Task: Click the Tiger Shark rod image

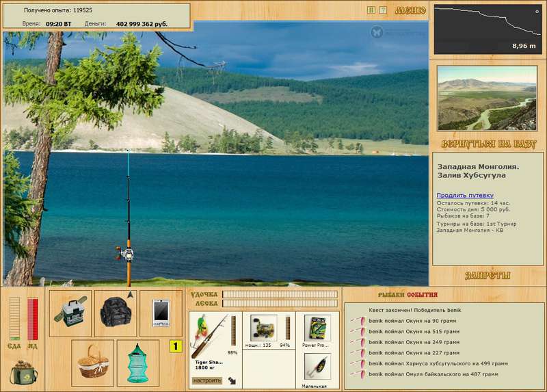Action: click(x=209, y=335)
